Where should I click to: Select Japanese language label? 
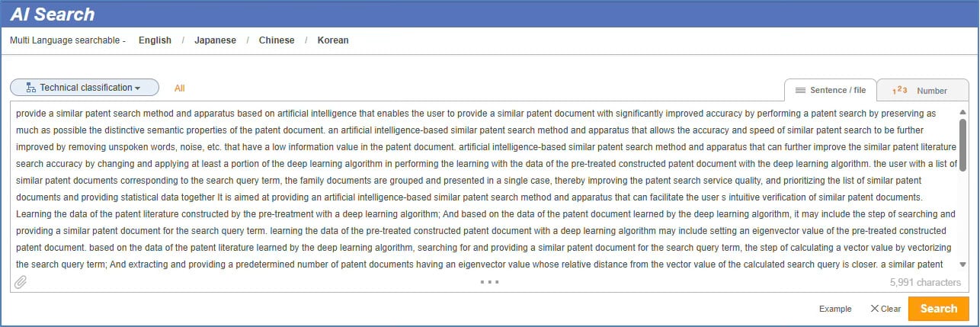pyautogui.click(x=215, y=40)
